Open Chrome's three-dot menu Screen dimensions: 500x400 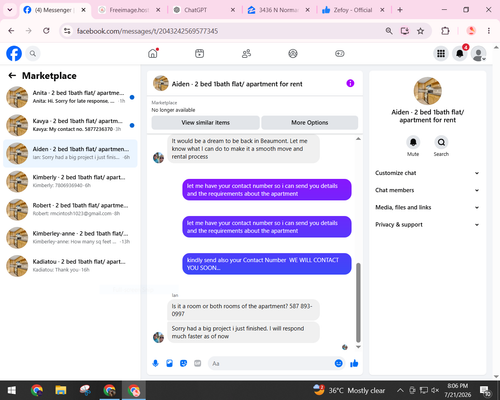coord(489,31)
